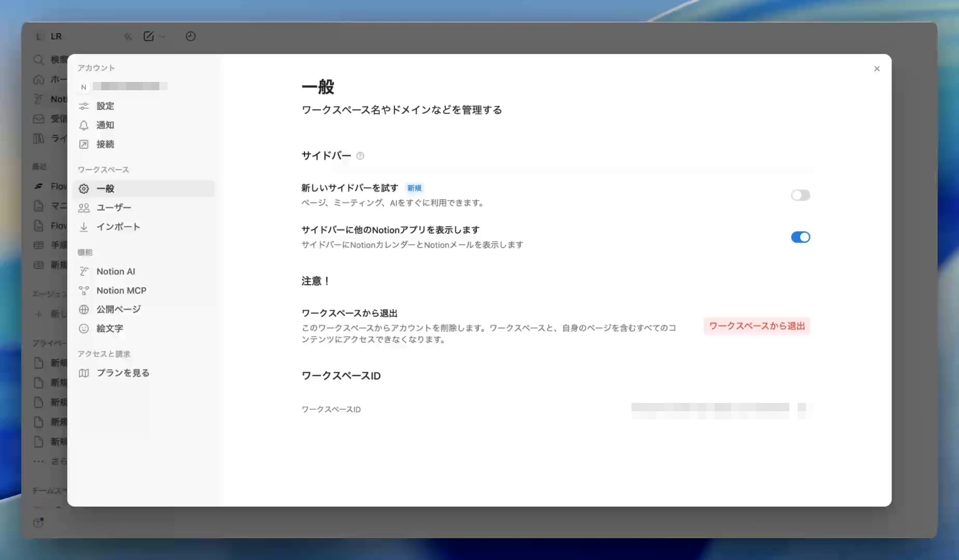Click help icon at bottom-left of background window
The image size is (959, 560).
38,523
